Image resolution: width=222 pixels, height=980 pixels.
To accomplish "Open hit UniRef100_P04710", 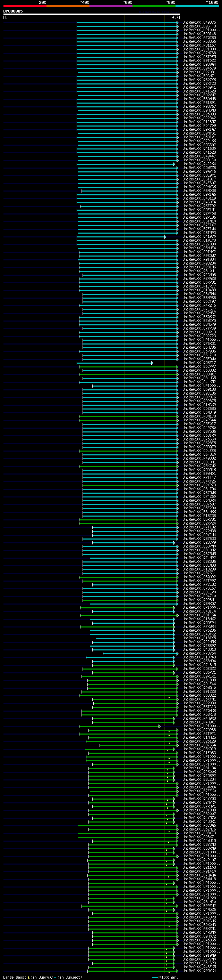I will (x=199, y=596).
